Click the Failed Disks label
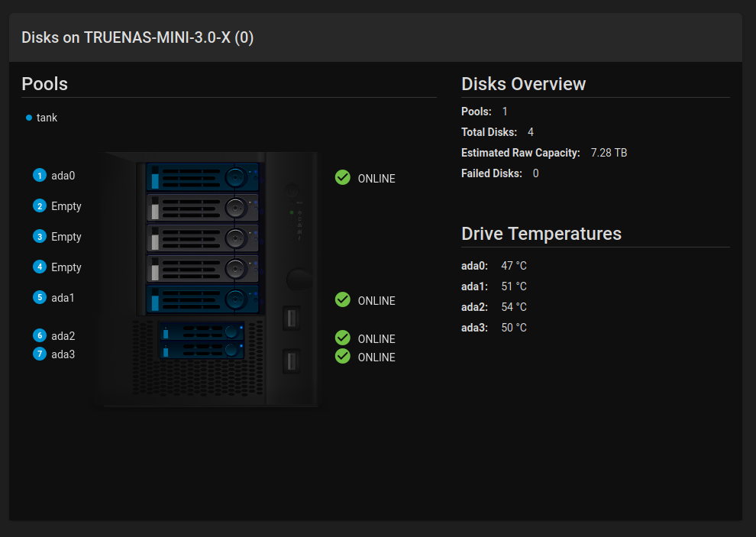The height and width of the screenshot is (537, 756). 492,173
